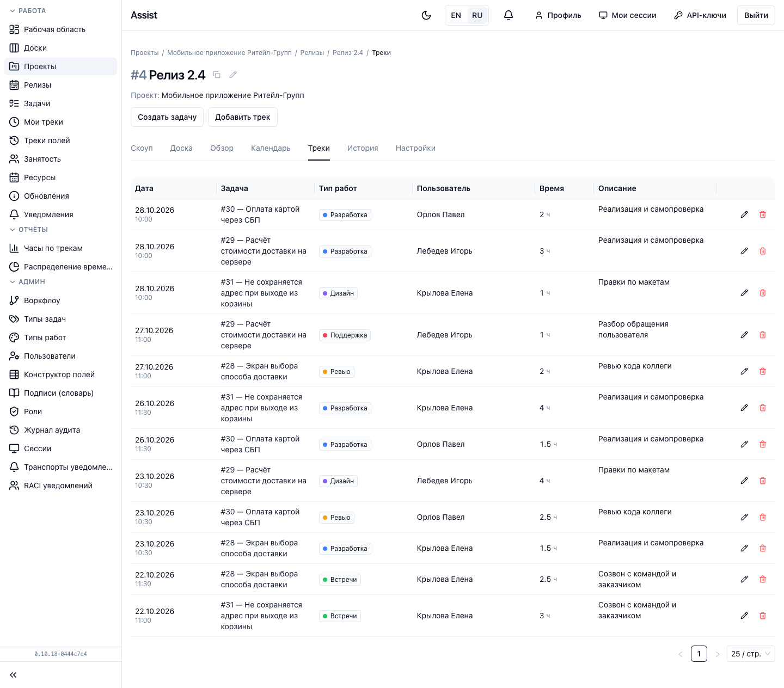Delete the 23.10.2026 Дизайн track
This screenshot has width=784, height=688.
click(x=763, y=481)
